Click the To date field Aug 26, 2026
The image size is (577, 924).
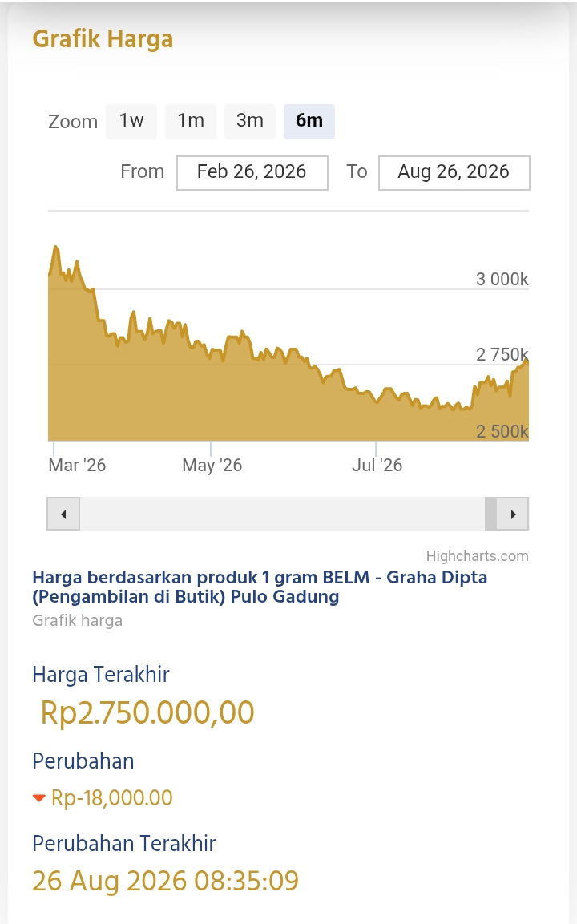454,172
